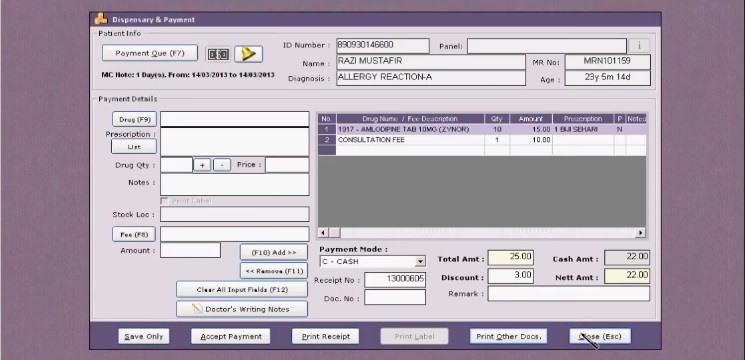Focus the drug name input field
Viewport: 745px width, 360px height.
(235, 119)
